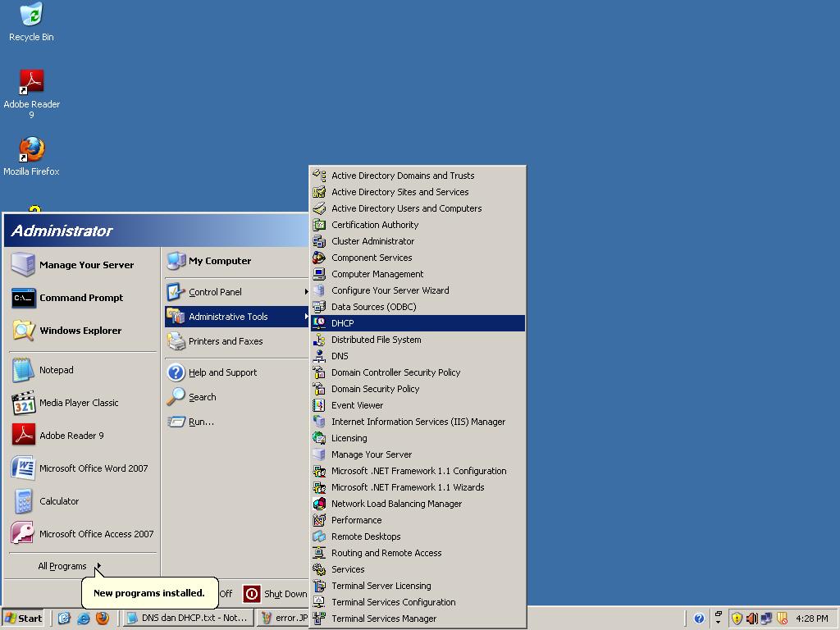The image size is (840, 630).
Task: Launch Microsoft Office Access 2007
Action: pyautogui.click(x=83, y=534)
